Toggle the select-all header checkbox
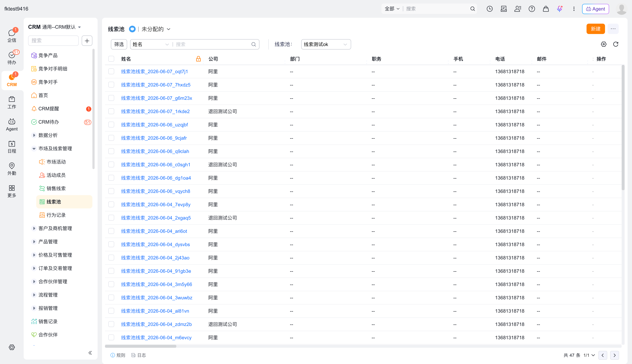Image resolution: width=632 pixels, height=364 pixels. (x=111, y=59)
